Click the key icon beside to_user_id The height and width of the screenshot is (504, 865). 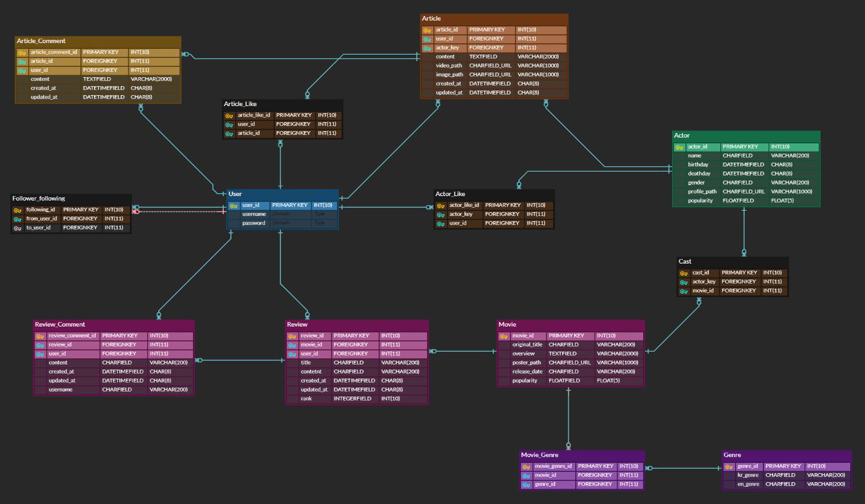coord(18,228)
